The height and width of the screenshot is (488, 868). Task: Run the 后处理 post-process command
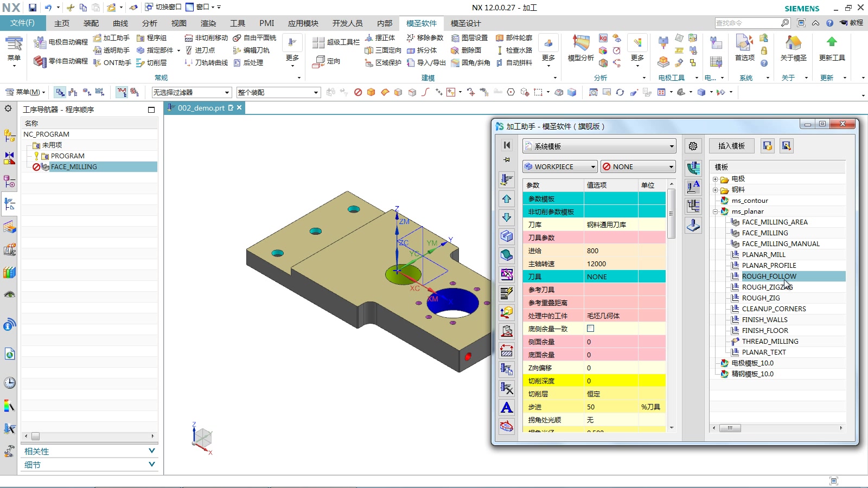pos(248,63)
